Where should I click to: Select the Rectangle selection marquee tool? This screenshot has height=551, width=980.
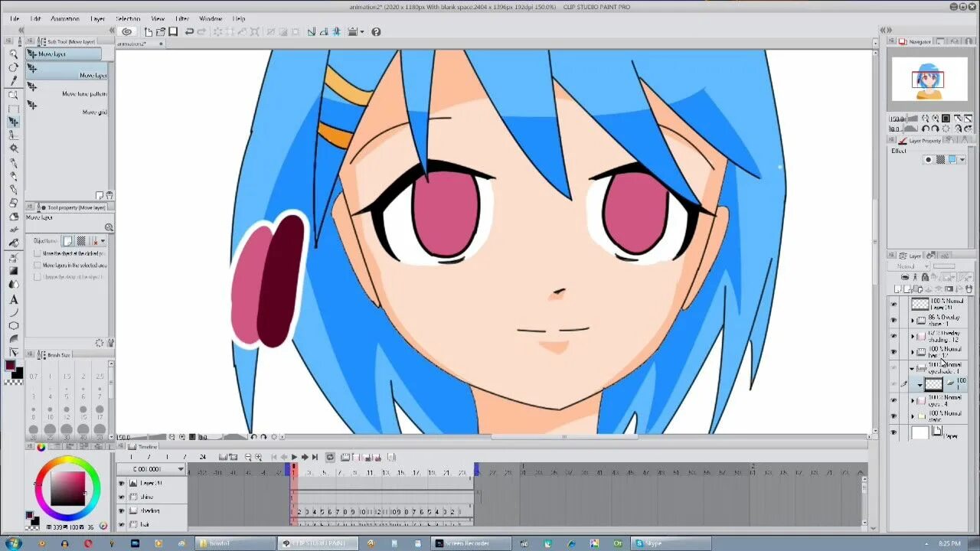tap(13, 109)
